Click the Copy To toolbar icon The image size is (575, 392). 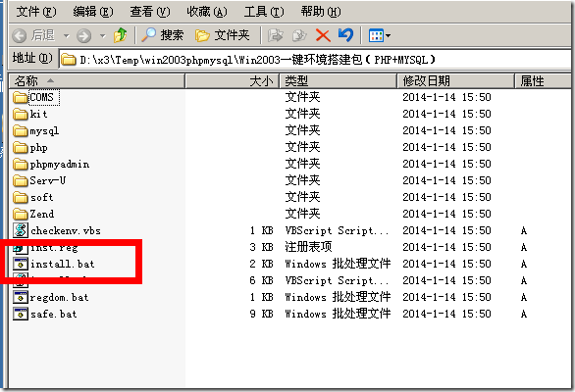299,35
